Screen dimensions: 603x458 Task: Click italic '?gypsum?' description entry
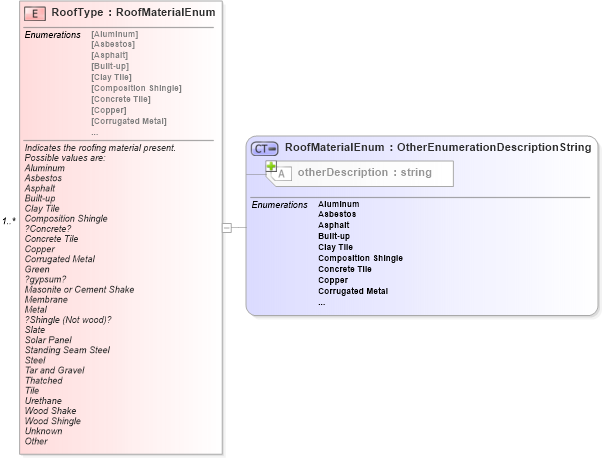(45, 279)
